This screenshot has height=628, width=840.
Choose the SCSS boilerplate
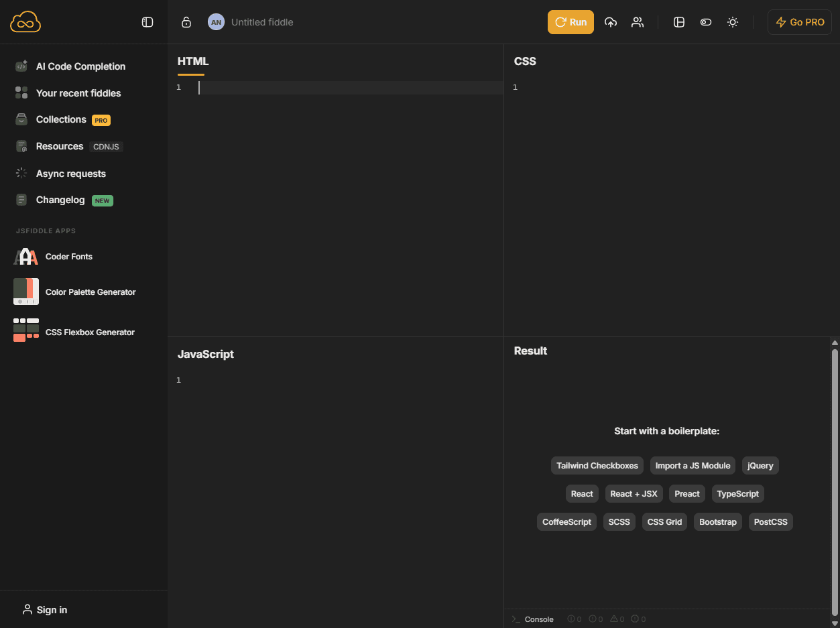tap(619, 522)
